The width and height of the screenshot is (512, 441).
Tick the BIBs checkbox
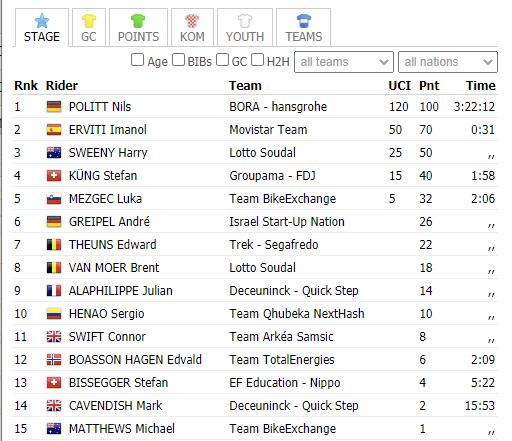point(178,60)
